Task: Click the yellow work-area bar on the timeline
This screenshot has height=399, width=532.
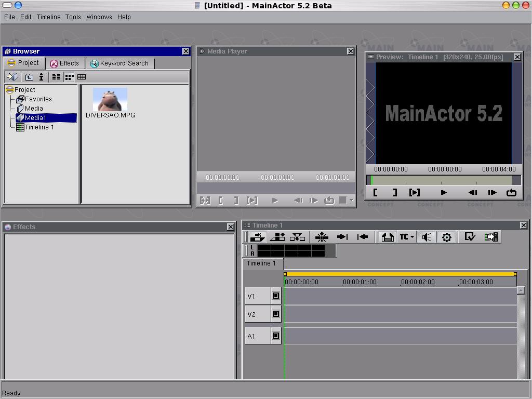Action: click(x=401, y=274)
